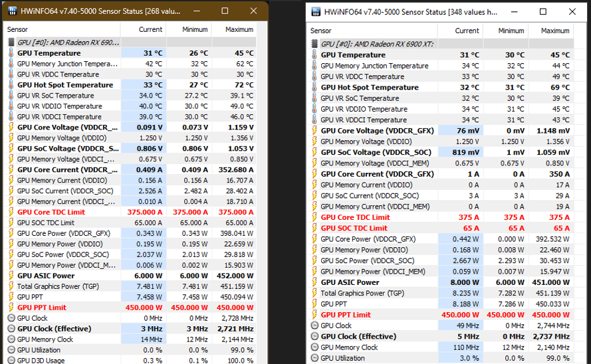Viewport: 591px width, 364px height.
Task: Click HWiNFO64 app icon in right window title bar
Action: pyautogui.click(x=316, y=12)
